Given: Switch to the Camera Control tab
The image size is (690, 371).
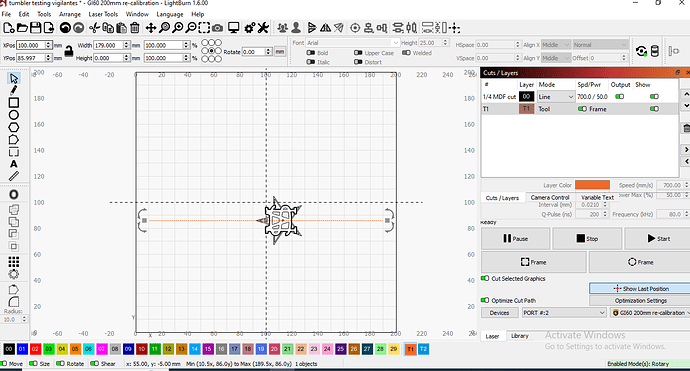Looking at the screenshot, I should pyautogui.click(x=550, y=198).
